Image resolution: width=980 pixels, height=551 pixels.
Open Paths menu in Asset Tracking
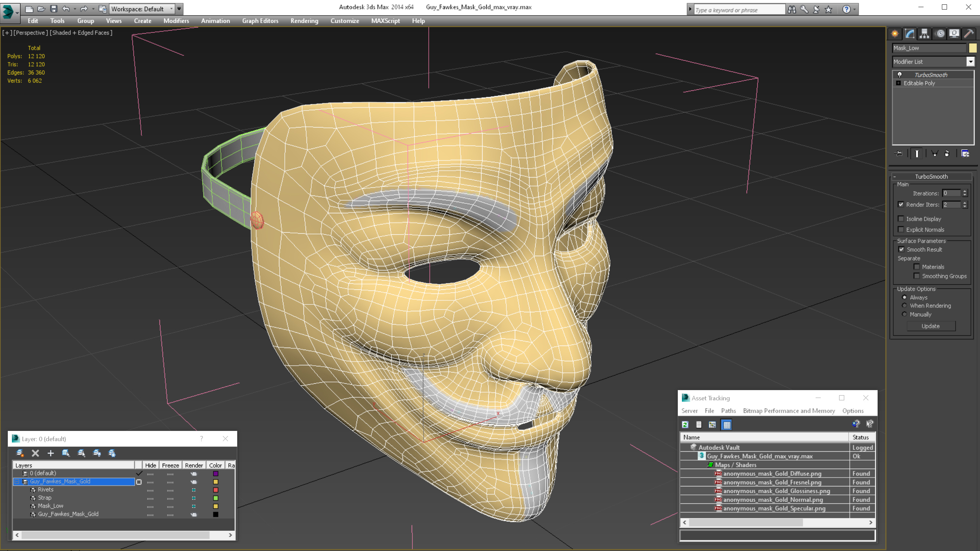tap(728, 411)
